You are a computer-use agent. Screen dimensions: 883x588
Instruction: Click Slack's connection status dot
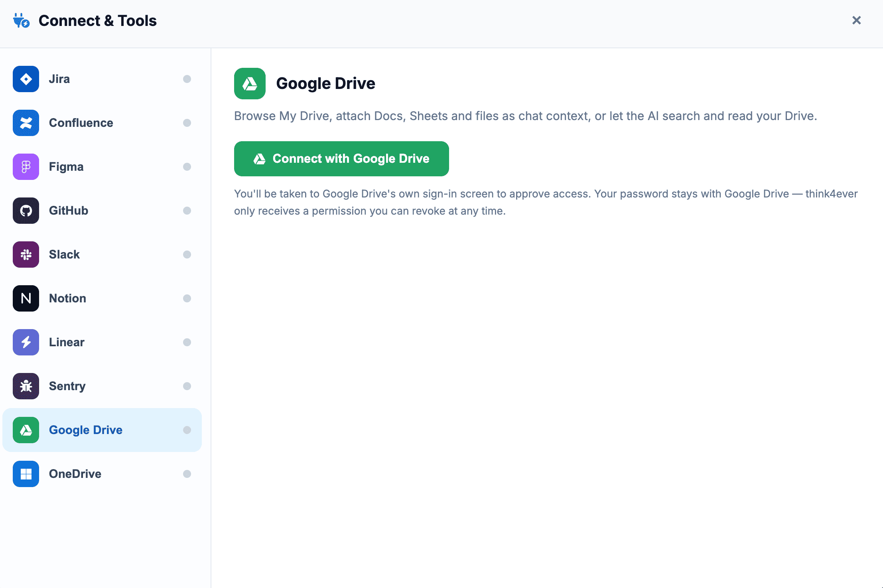coord(187,255)
